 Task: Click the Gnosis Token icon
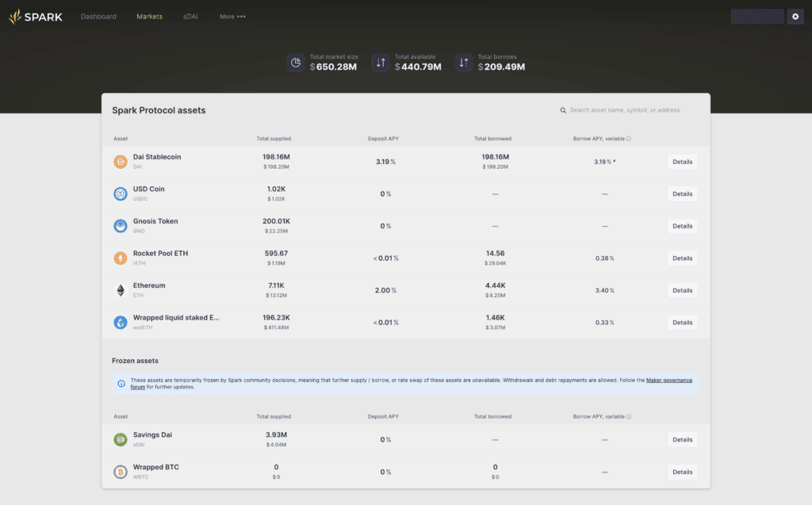(x=121, y=226)
